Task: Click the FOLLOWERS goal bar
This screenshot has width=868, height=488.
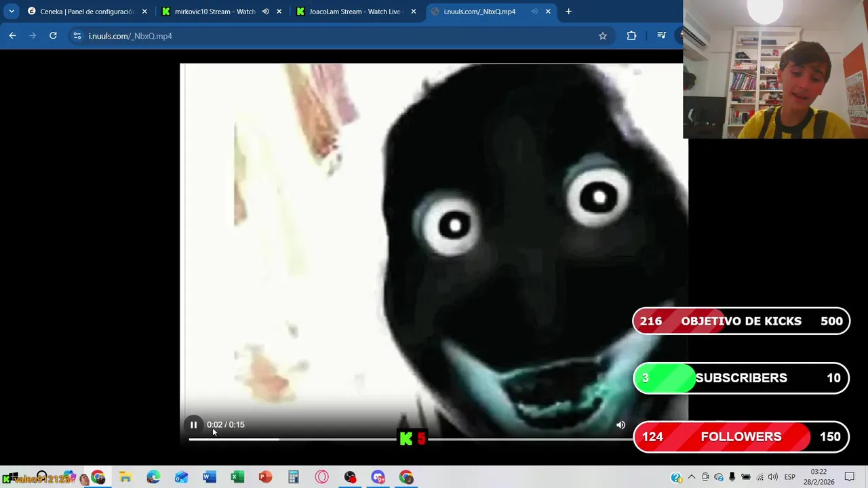Action: (x=741, y=437)
